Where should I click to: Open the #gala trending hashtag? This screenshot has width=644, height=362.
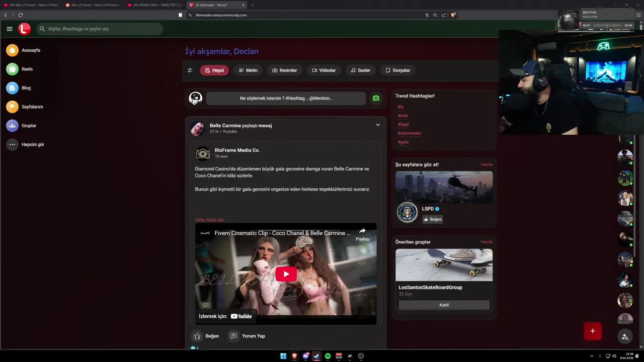point(403,142)
